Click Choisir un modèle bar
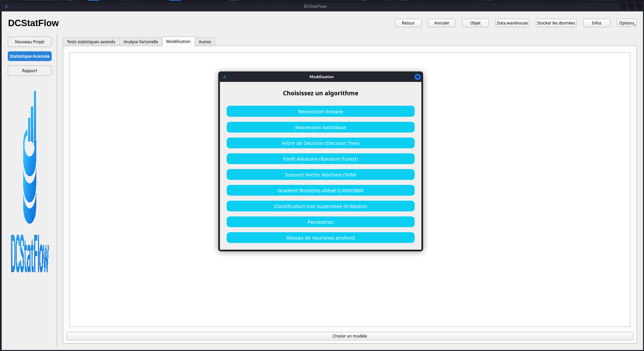This screenshot has width=644, height=351. [350, 336]
